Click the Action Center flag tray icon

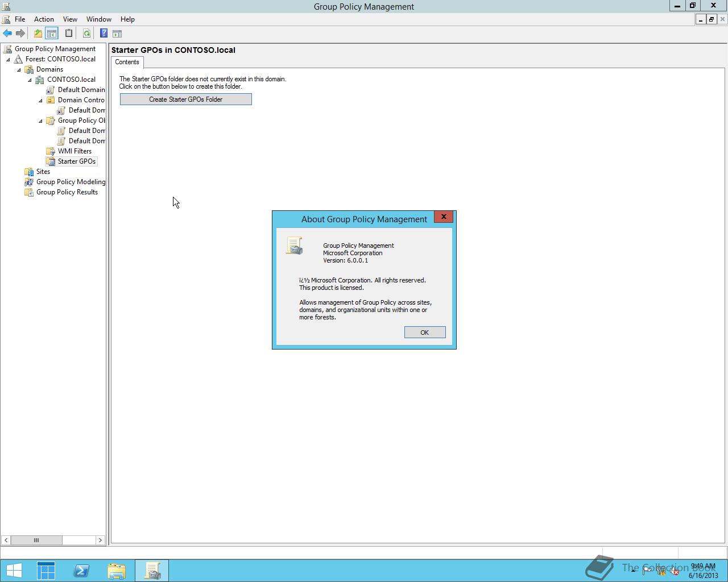point(647,571)
